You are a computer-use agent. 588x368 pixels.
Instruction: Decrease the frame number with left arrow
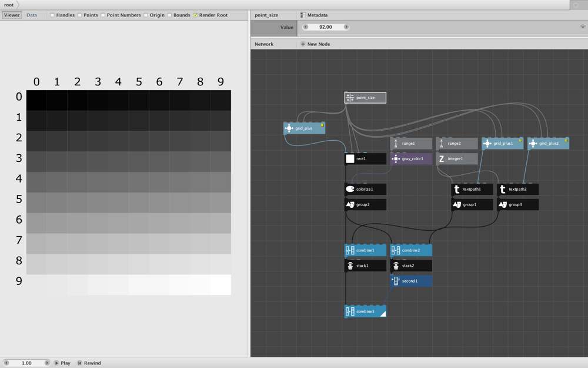coord(6,363)
